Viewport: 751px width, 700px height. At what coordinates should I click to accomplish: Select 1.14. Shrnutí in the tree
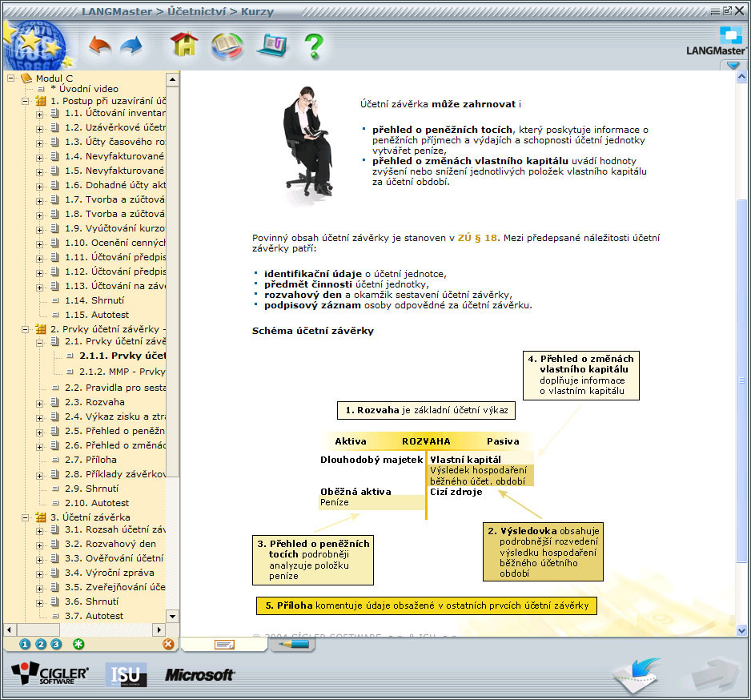(x=94, y=300)
